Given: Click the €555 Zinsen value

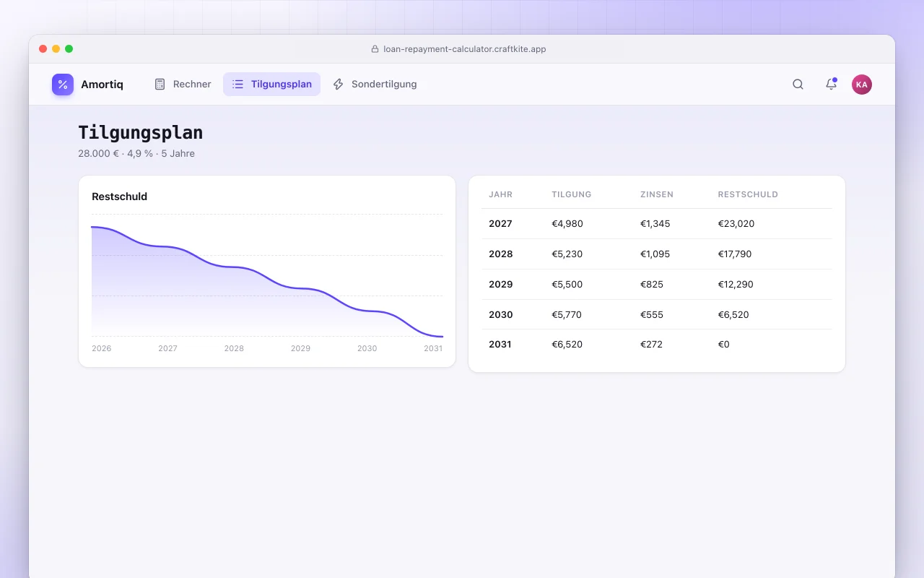Looking at the screenshot, I should click(652, 315).
